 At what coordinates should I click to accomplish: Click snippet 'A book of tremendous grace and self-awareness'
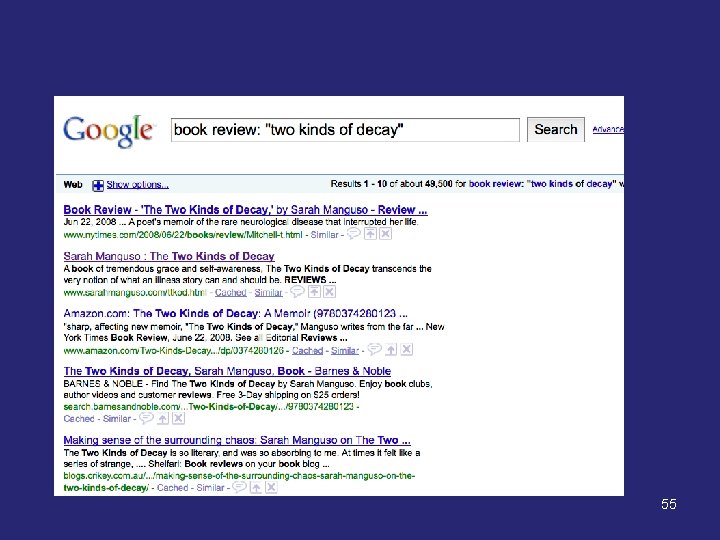[x=163, y=269]
